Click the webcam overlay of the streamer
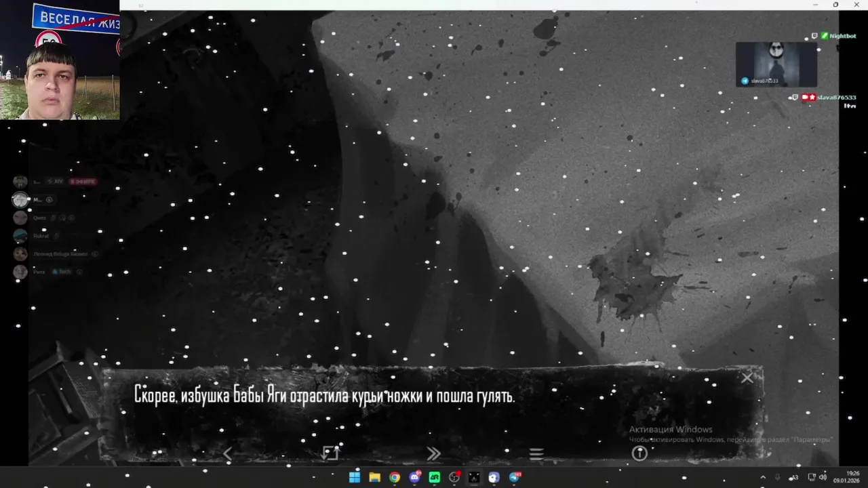This screenshot has height=488, width=868. (x=60, y=60)
